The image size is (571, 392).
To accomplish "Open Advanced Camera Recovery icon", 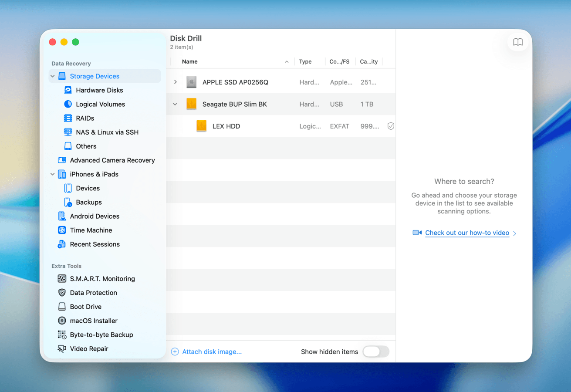I will (62, 160).
